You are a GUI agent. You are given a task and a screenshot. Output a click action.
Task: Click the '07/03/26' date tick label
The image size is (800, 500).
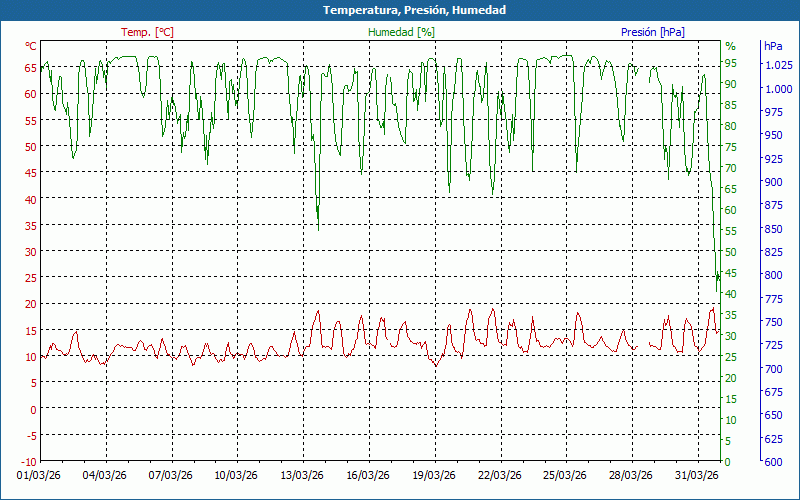pos(170,476)
